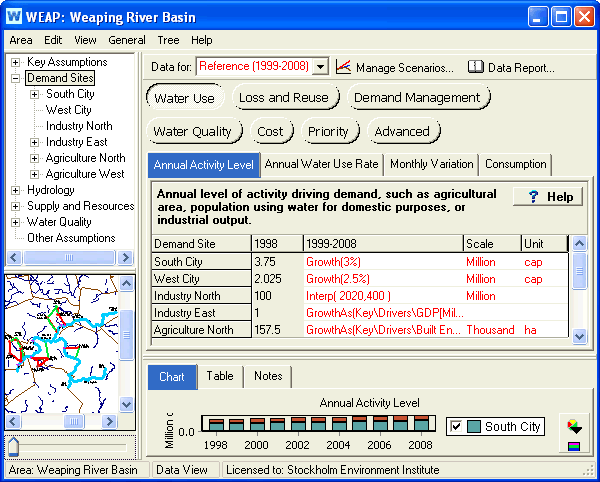This screenshot has width=600, height=482.
Task: Click the map scroll up arrow
Action: (126, 283)
